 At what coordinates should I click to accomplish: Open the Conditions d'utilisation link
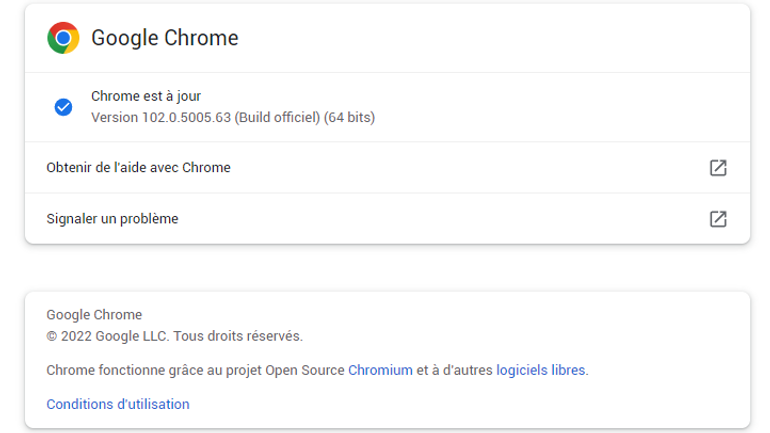pos(118,404)
